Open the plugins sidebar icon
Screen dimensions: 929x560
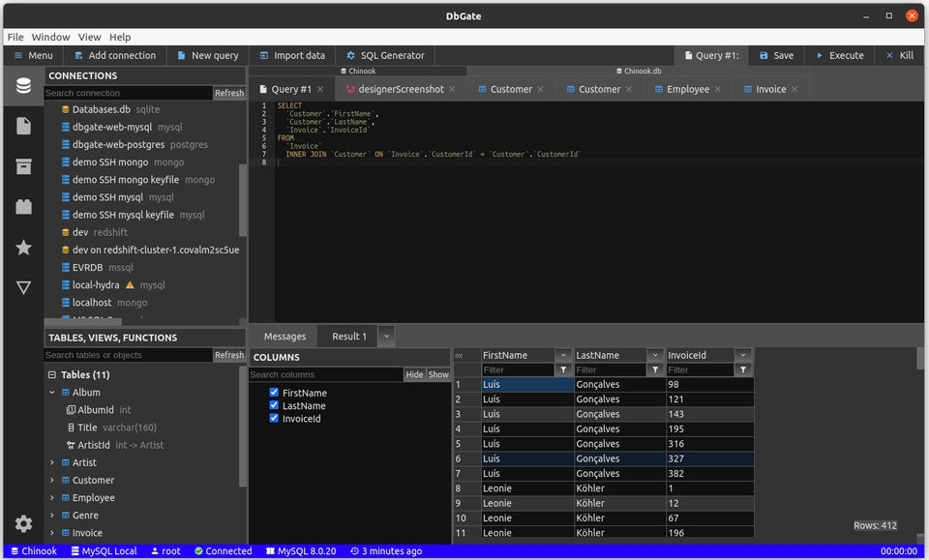coord(23,207)
